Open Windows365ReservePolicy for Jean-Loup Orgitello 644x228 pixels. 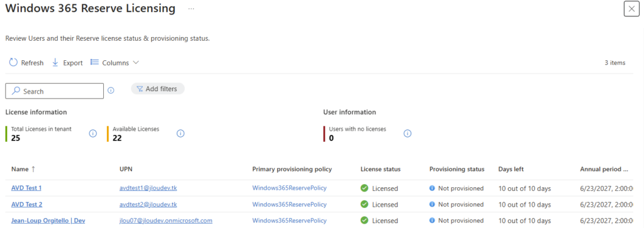coord(289,220)
